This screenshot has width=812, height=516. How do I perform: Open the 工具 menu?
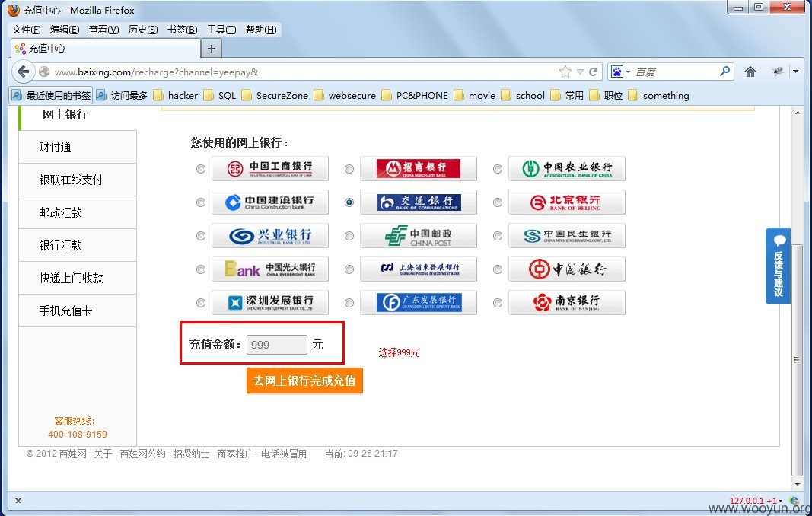tap(221, 30)
